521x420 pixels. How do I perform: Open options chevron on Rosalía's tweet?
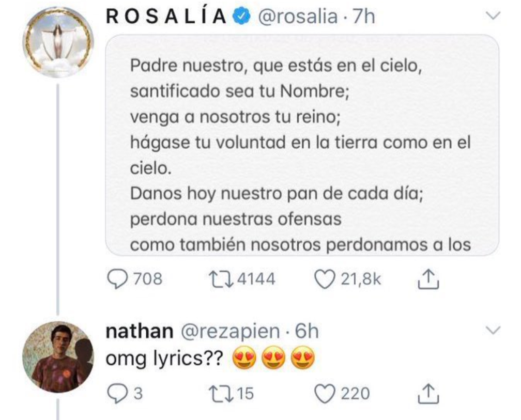494,17
